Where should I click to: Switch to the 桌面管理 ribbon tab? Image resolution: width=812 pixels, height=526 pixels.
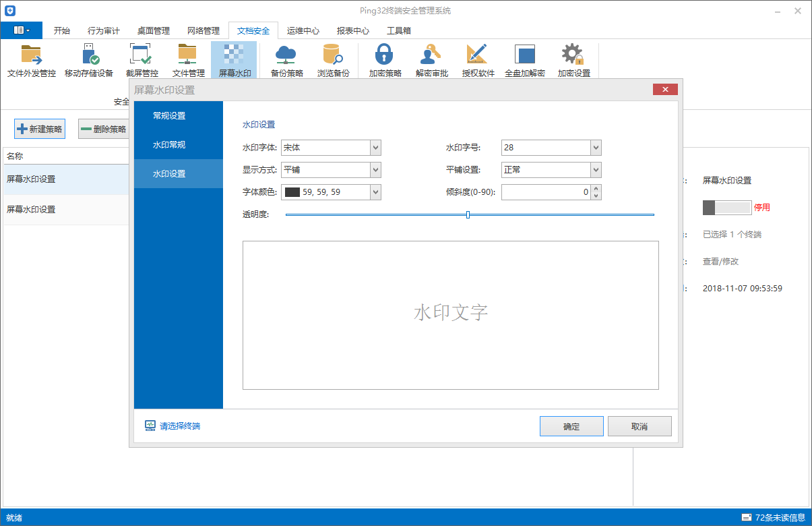click(x=154, y=30)
